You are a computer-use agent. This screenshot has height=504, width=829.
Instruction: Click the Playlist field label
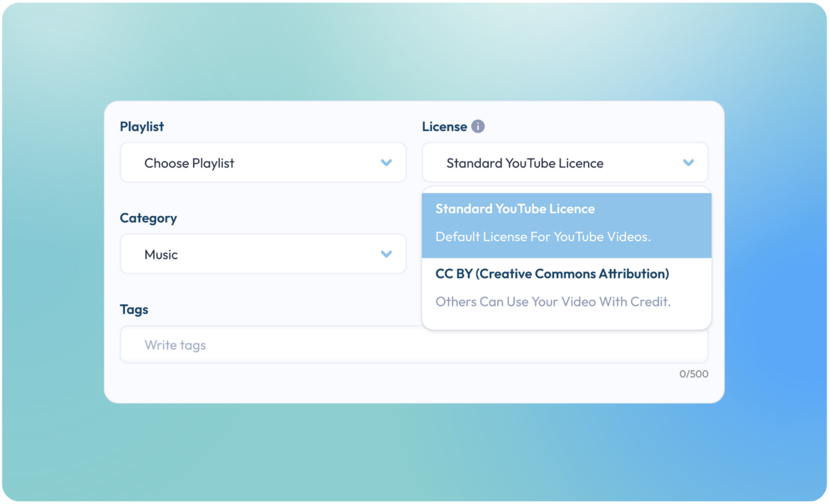(142, 127)
